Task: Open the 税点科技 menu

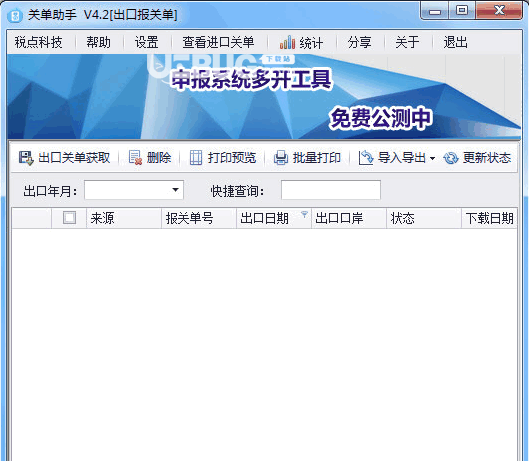Action: [38, 43]
